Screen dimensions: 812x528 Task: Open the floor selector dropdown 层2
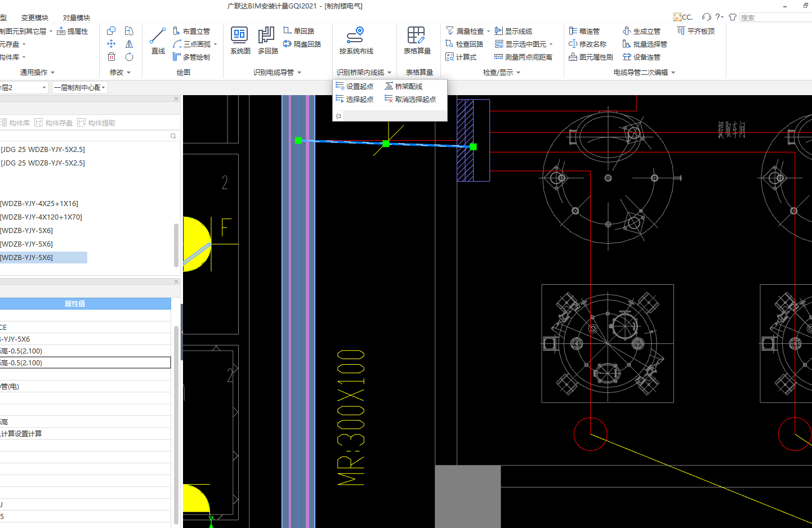tap(24, 87)
